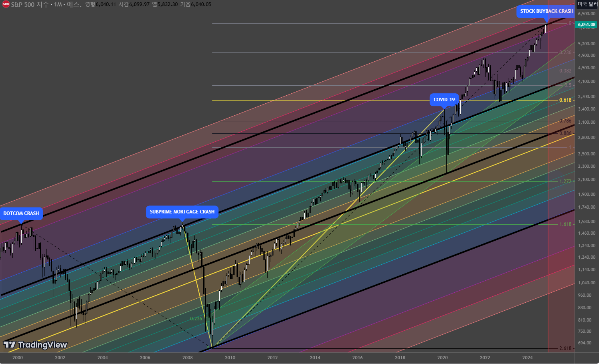Click the 694.00 price axis label
This screenshot has height=364, width=599.
point(585,343)
